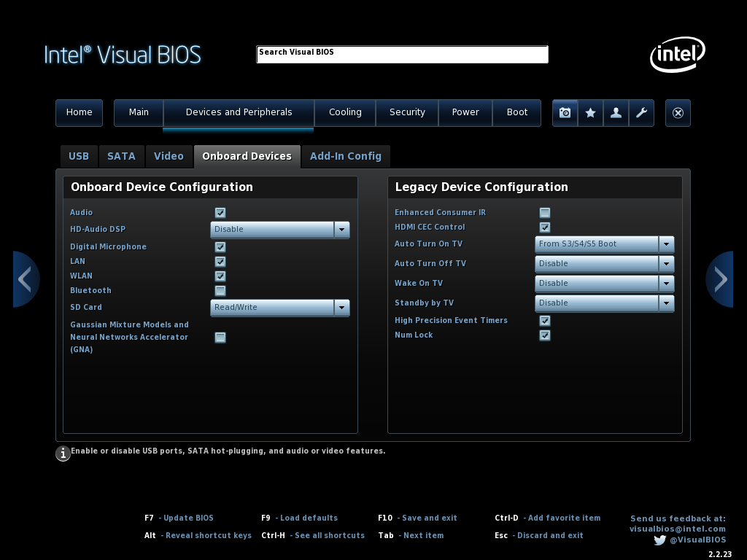Screen dimensions: 747x560
Task: Click See all shortcuts link
Action: point(313,536)
